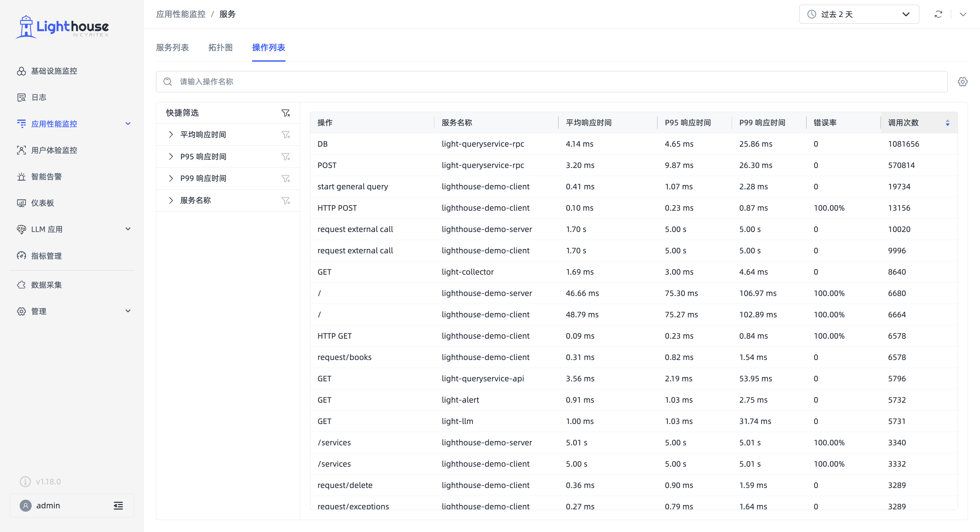Switch to the 拓扑图 tab

click(221, 48)
